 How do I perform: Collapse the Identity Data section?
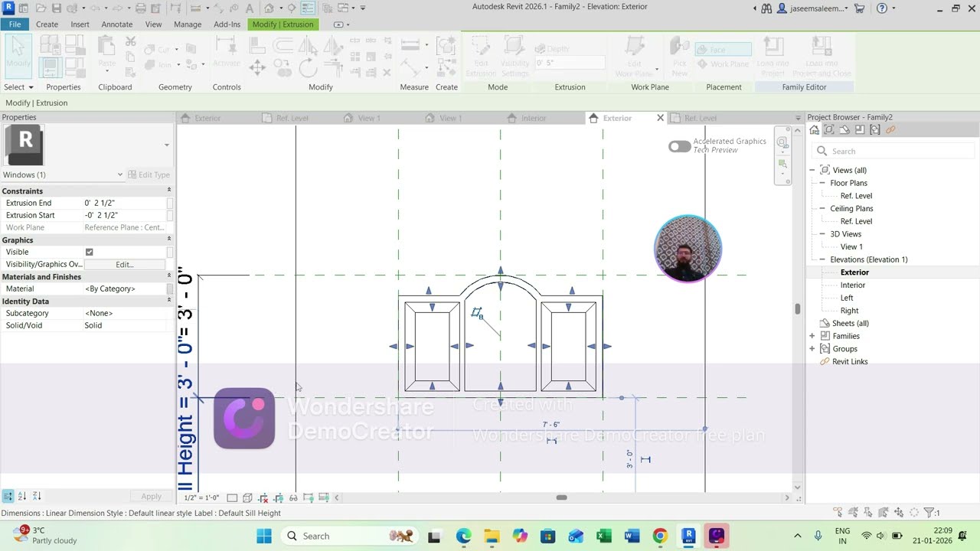[169, 301]
